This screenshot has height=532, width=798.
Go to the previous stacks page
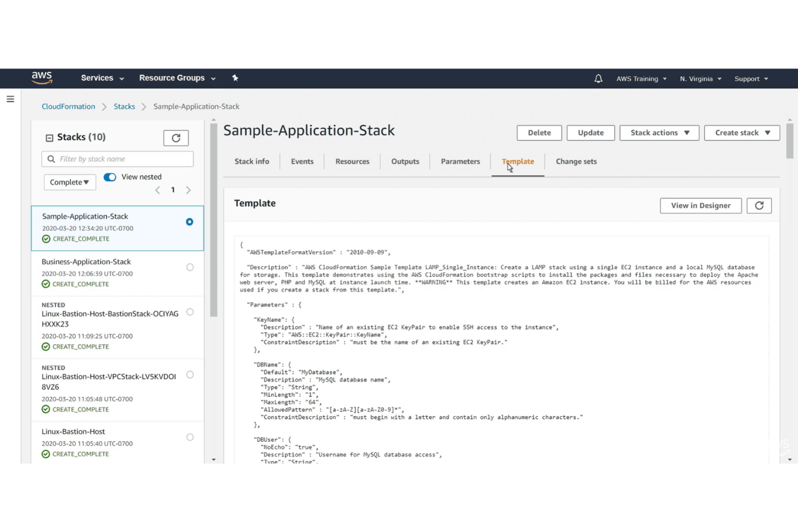[157, 190]
